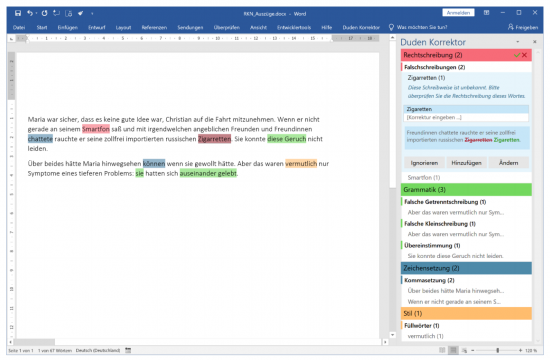The width and height of the screenshot is (550, 360).
Task: Collapse the Rechtschreibung (2) section header
Action: pyautogui.click(x=466, y=55)
